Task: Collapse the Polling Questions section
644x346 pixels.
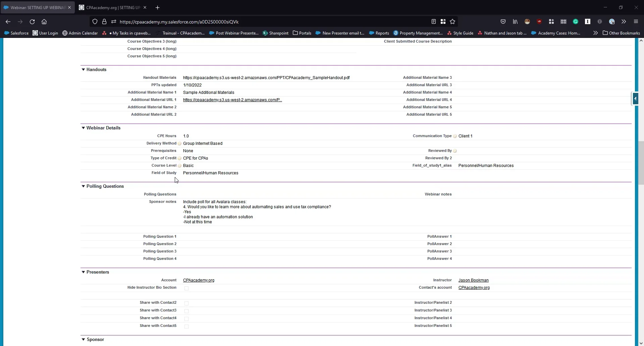Action: pyautogui.click(x=83, y=186)
